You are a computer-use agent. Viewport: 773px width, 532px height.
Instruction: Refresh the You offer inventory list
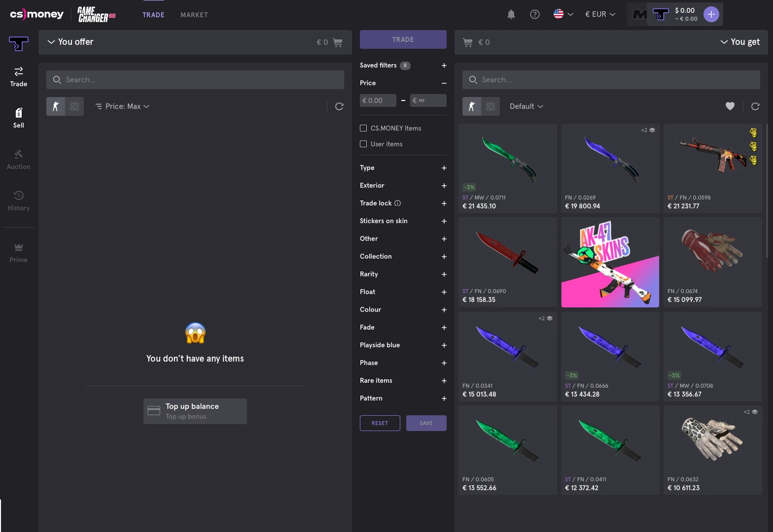pos(339,106)
